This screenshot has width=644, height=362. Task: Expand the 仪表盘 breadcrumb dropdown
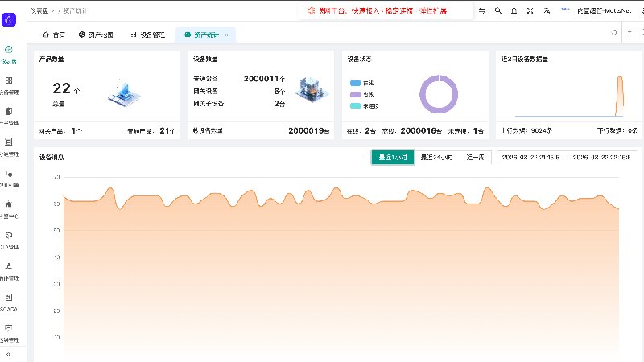click(x=43, y=10)
